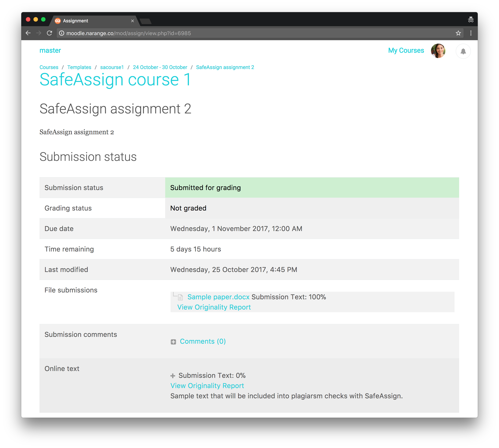View Originality Report for online text
Image resolution: width=499 pixels, height=448 pixels.
tap(207, 386)
